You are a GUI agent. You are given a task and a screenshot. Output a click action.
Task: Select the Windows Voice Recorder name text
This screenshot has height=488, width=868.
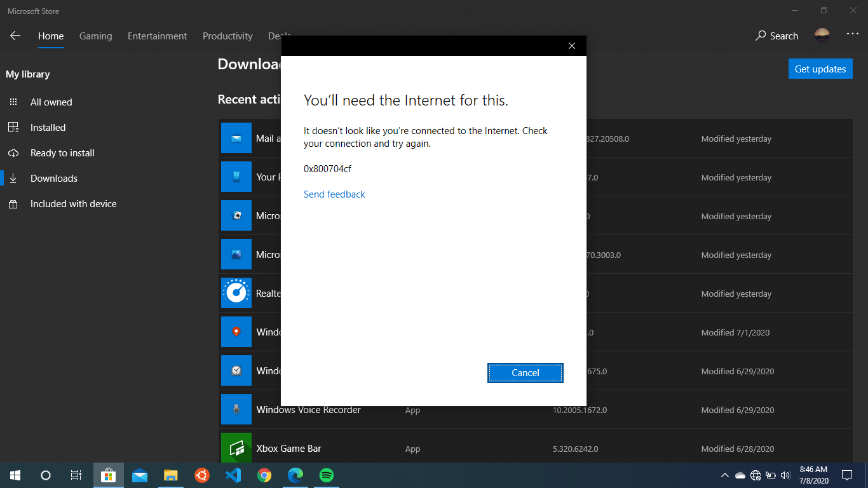[x=309, y=410]
